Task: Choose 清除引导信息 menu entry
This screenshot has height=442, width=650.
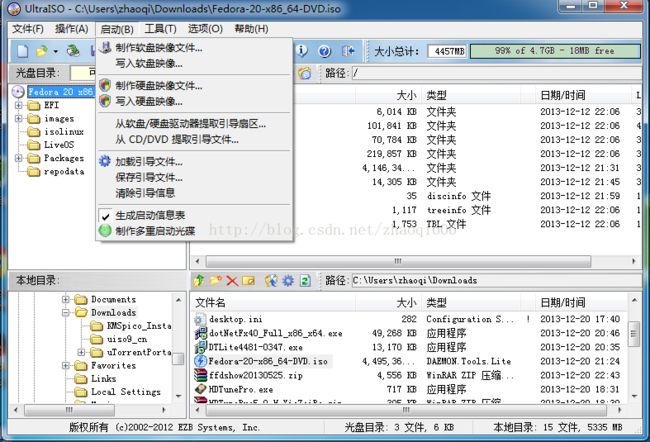Action: pyautogui.click(x=145, y=193)
